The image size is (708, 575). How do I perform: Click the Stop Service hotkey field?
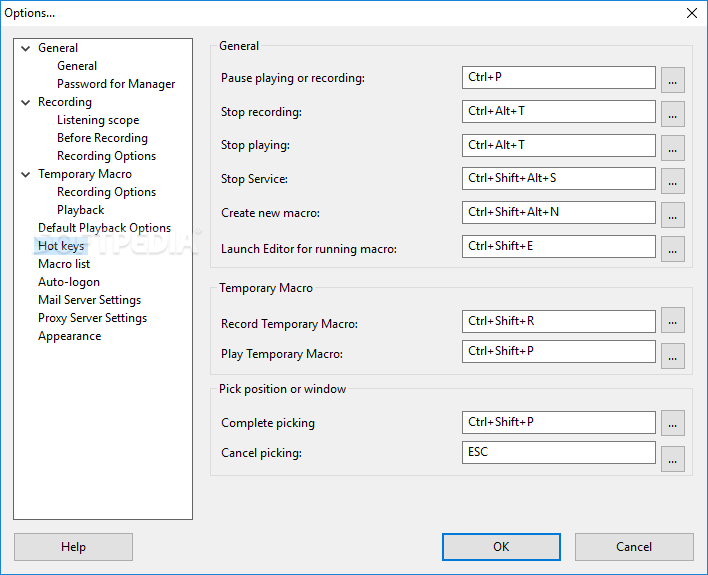tap(559, 178)
